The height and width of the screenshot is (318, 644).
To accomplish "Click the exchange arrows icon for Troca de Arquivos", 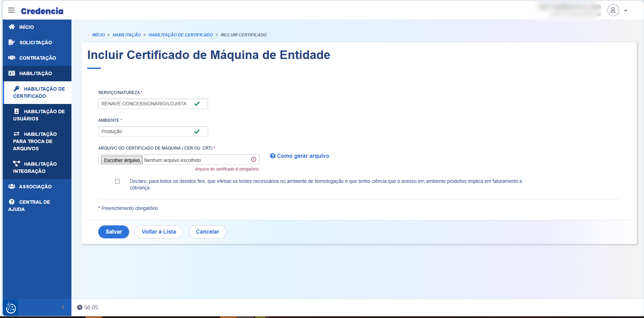I will point(16,134).
